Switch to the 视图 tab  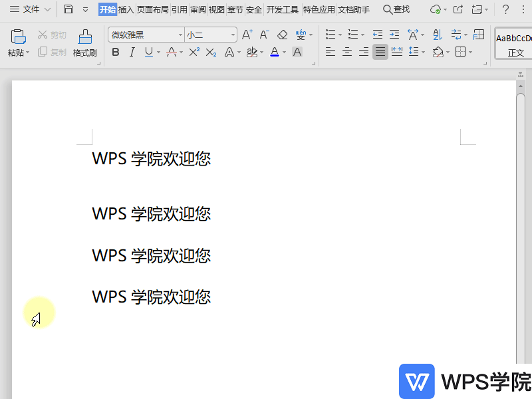(217, 9)
